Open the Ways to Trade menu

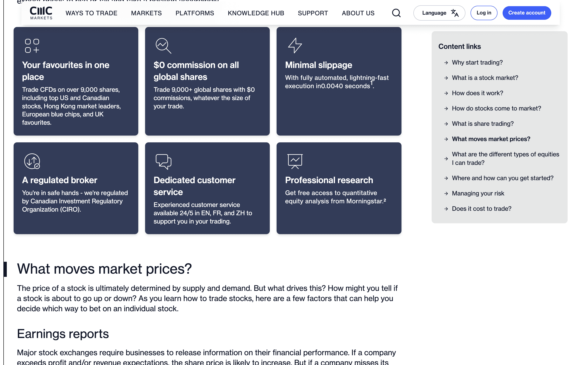[x=91, y=13]
